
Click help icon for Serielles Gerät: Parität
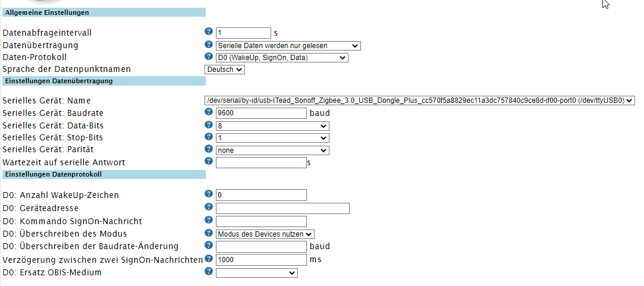[209, 149]
